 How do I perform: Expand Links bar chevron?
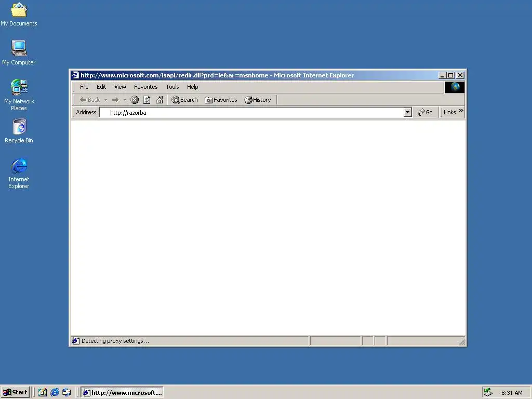click(x=461, y=111)
